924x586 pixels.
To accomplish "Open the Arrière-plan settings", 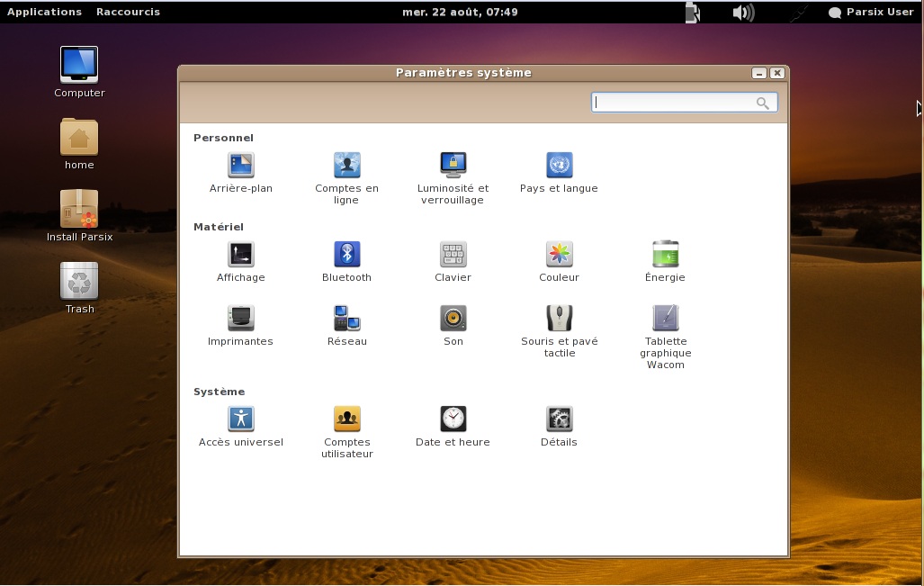I will [240, 173].
